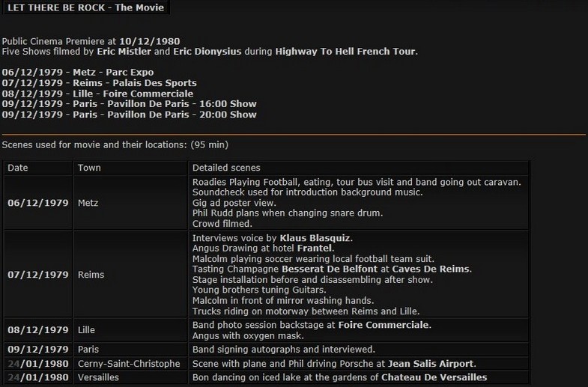
Task: Select the Reims - Palais Des Sports line
Action: (x=100, y=83)
